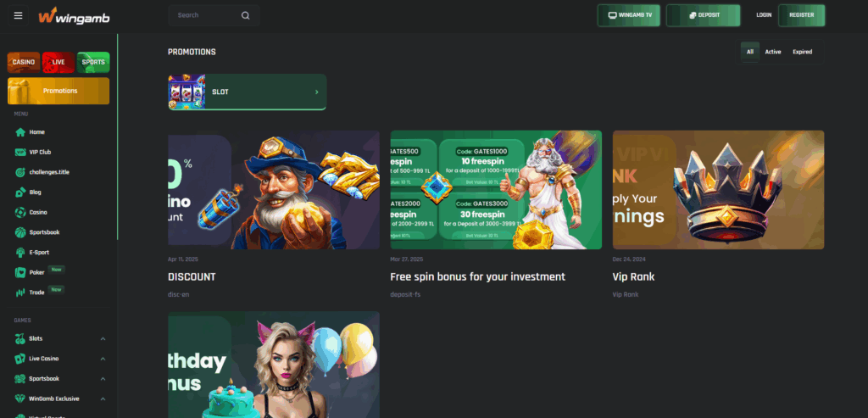Image resolution: width=868 pixels, height=418 pixels.
Task: Click the Blog icon in the menu
Action: [20, 192]
